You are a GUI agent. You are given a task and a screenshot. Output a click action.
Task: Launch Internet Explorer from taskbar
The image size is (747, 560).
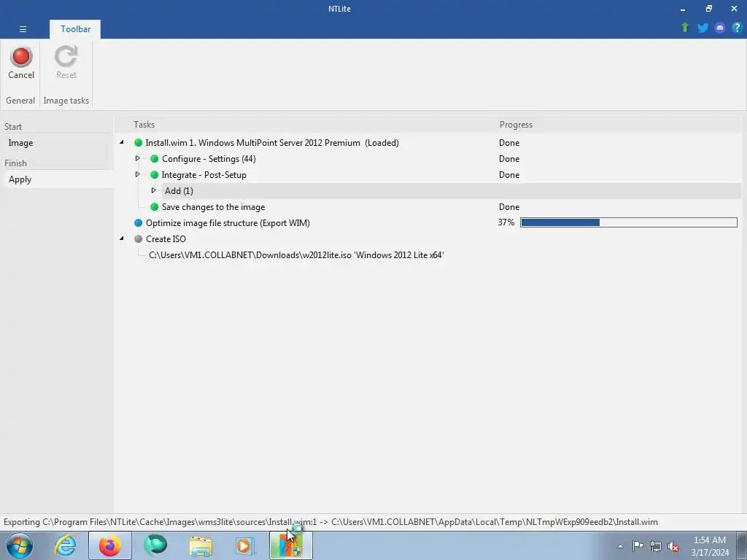[65, 545]
